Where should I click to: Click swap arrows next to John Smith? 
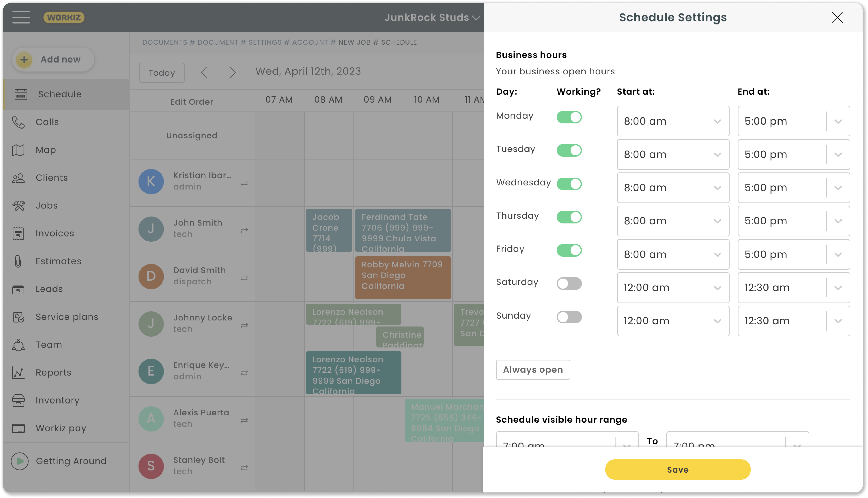(244, 231)
